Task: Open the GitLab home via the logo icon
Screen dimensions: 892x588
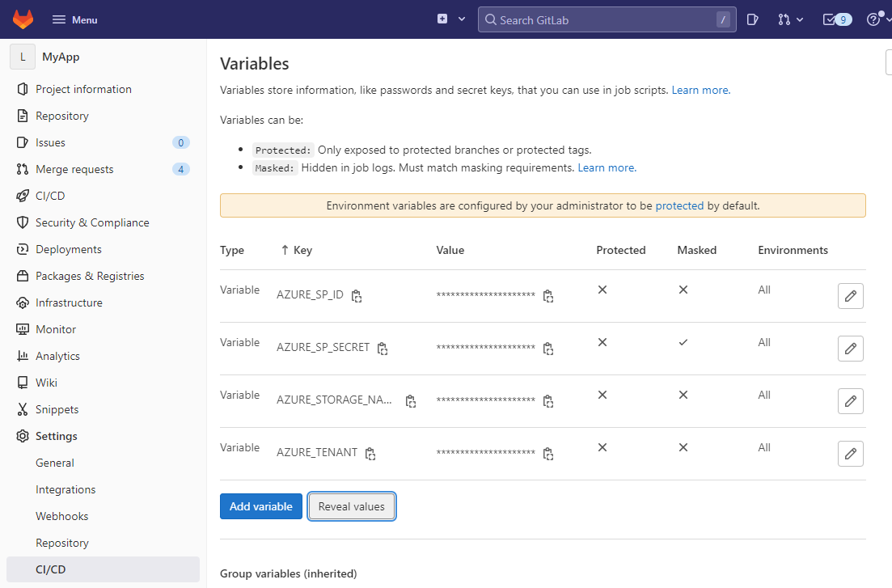Action: point(22,19)
